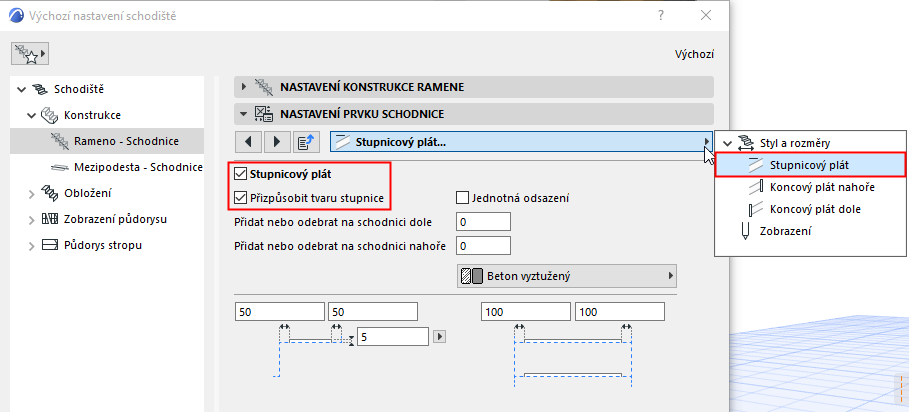Uncheck the Stupnicový plát checkbox
The height and width of the screenshot is (412, 909).
[240, 174]
